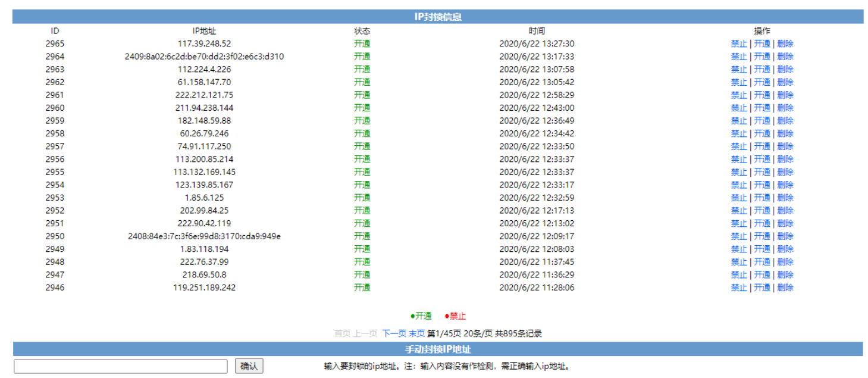Click 开通 action for ID 2960
The width and height of the screenshot is (868, 378).
tap(762, 108)
